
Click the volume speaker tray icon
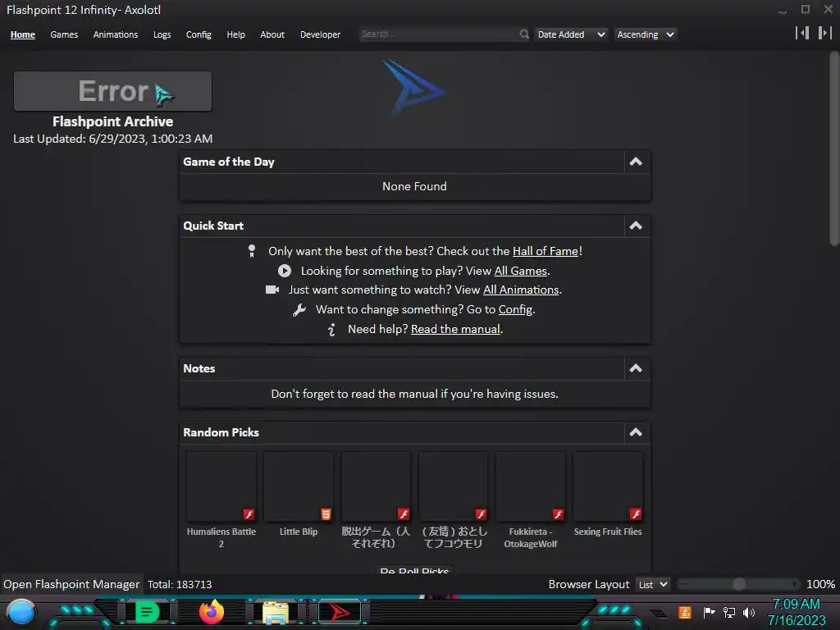click(749, 612)
